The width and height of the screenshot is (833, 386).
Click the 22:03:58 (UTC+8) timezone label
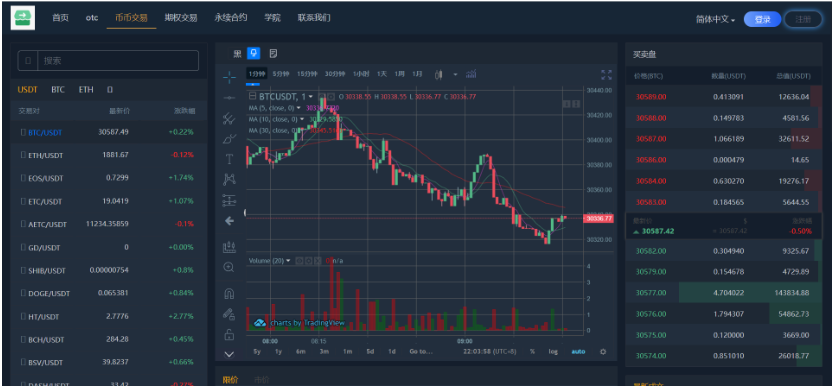[x=491, y=351]
